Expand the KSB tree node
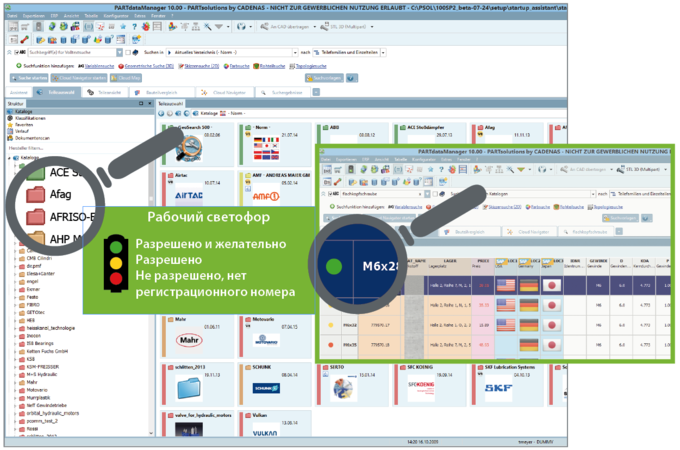Screen dimensions: 680x450 (15, 359)
